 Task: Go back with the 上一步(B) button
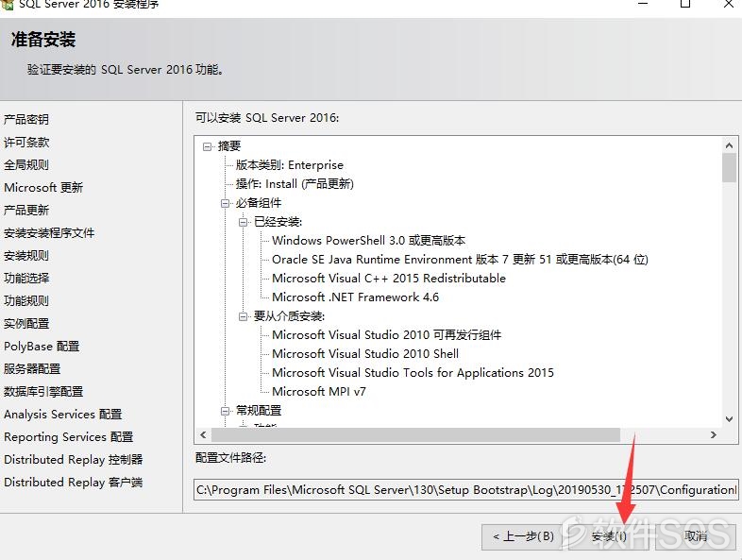(523, 536)
